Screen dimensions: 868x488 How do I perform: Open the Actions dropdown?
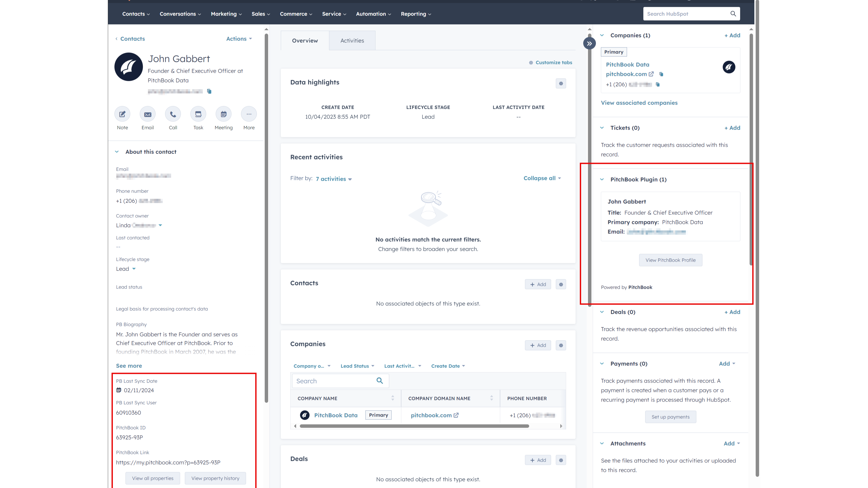click(239, 39)
